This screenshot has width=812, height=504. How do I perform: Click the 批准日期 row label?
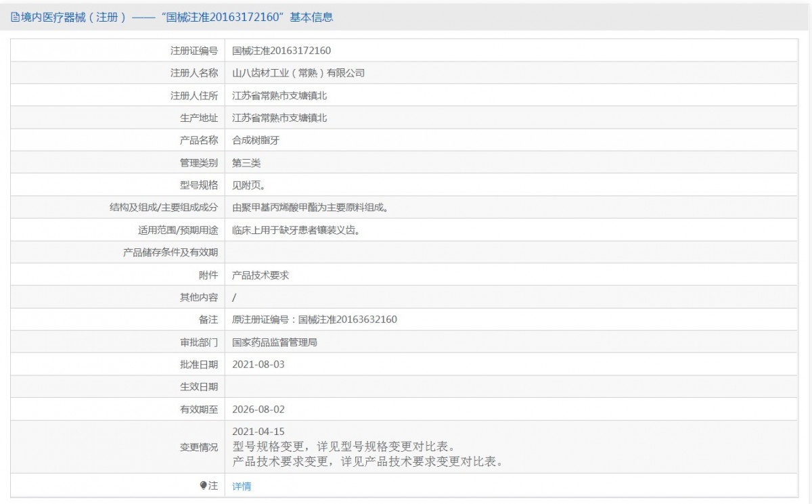(199, 364)
